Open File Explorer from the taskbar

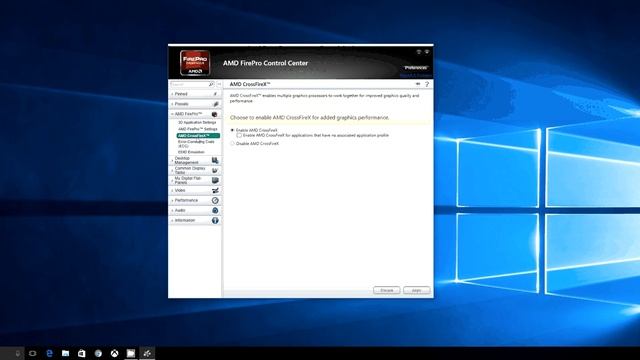tap(65, 353)
